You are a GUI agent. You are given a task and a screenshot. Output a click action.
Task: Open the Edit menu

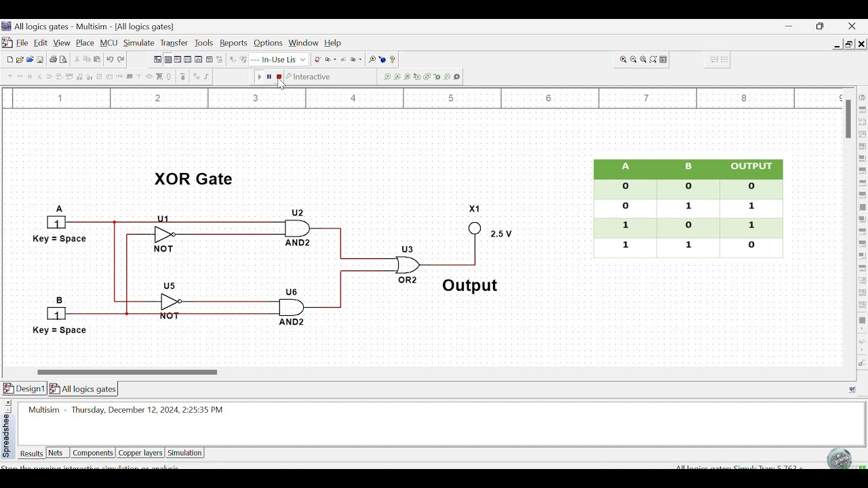41,43
